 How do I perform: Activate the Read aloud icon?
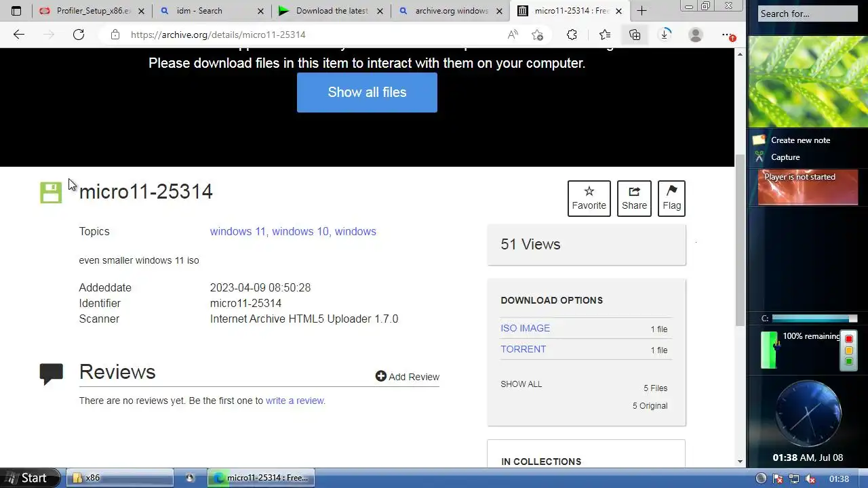pos(513,35)
